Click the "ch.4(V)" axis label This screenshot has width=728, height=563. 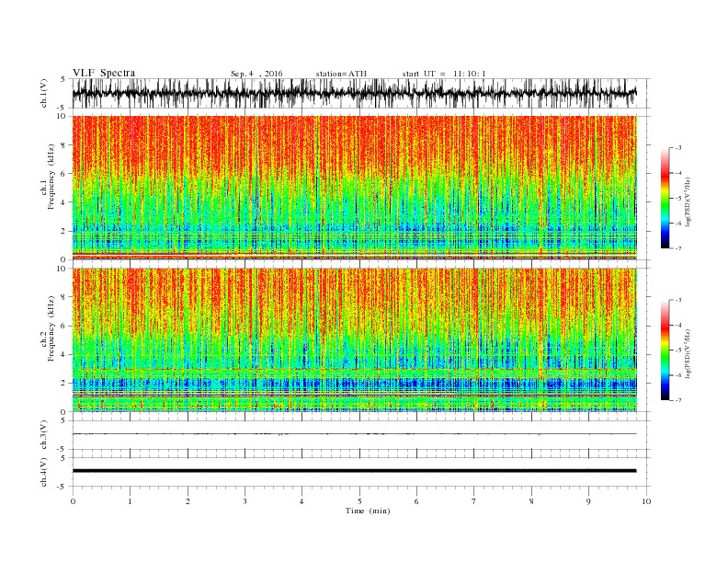pyautogui.click(x=44, y=472)
